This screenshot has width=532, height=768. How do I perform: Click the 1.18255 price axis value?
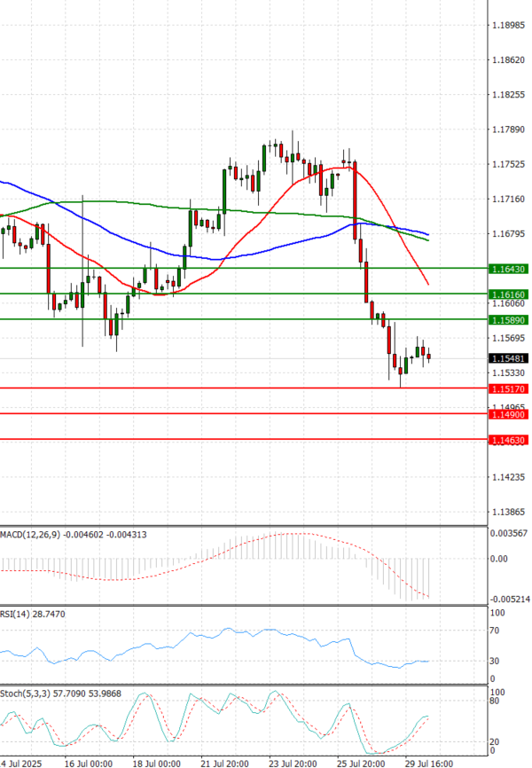click(508, 95)
